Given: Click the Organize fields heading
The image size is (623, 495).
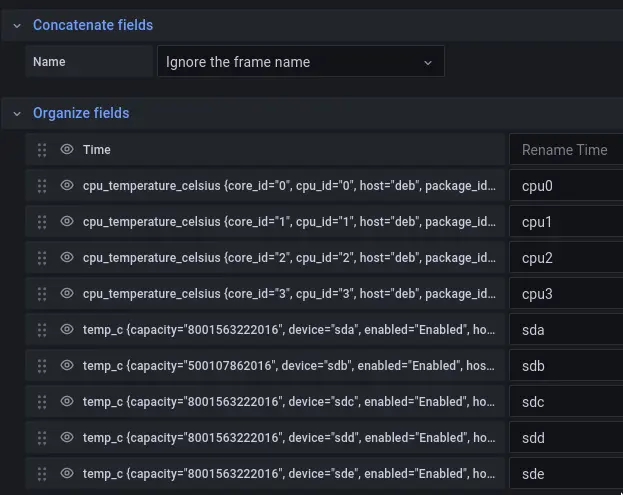Looking at the screenshot, I should point(81,114).
